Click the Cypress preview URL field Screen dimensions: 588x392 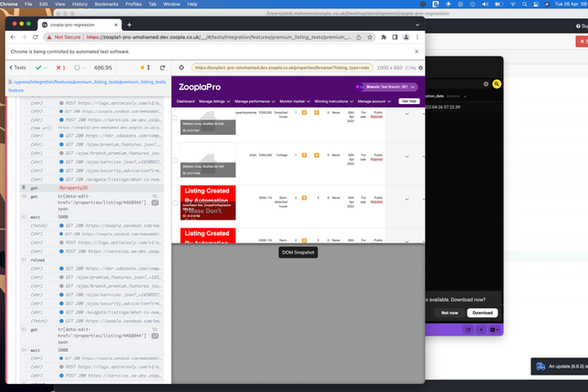(282, 67)
